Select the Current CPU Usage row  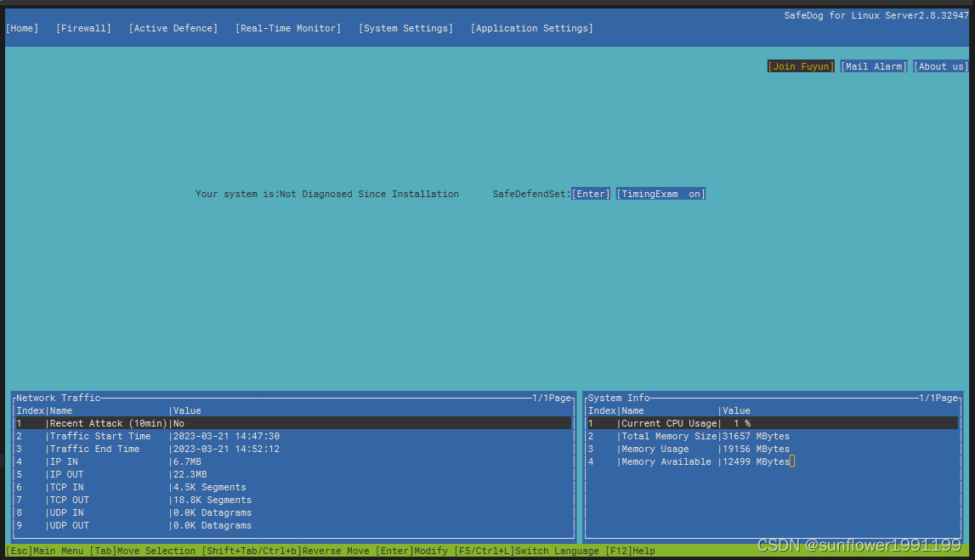click(x=773, y=423)
